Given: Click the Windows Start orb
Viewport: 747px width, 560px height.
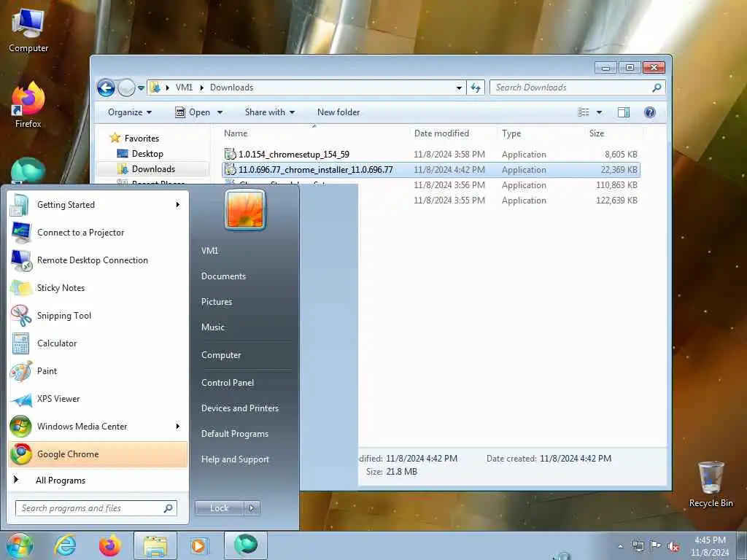Looking at the screenshot, I should point(19,545).
